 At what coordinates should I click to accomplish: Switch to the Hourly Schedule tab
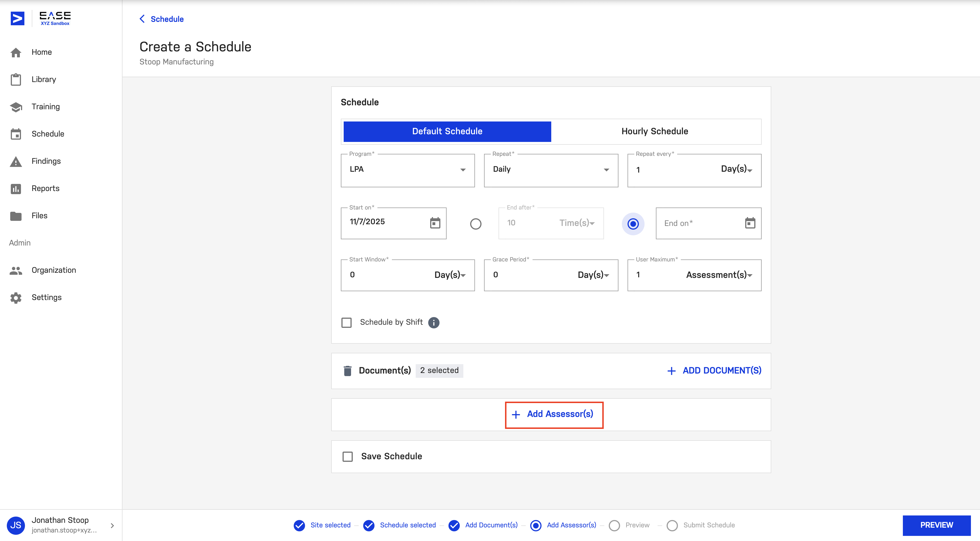(x=655, y=131)
